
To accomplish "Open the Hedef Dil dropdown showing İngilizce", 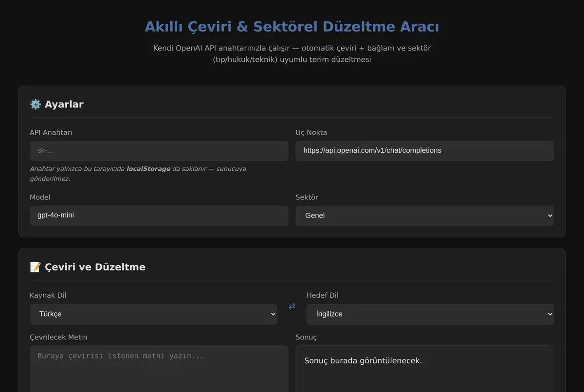I will pos(430,314).
